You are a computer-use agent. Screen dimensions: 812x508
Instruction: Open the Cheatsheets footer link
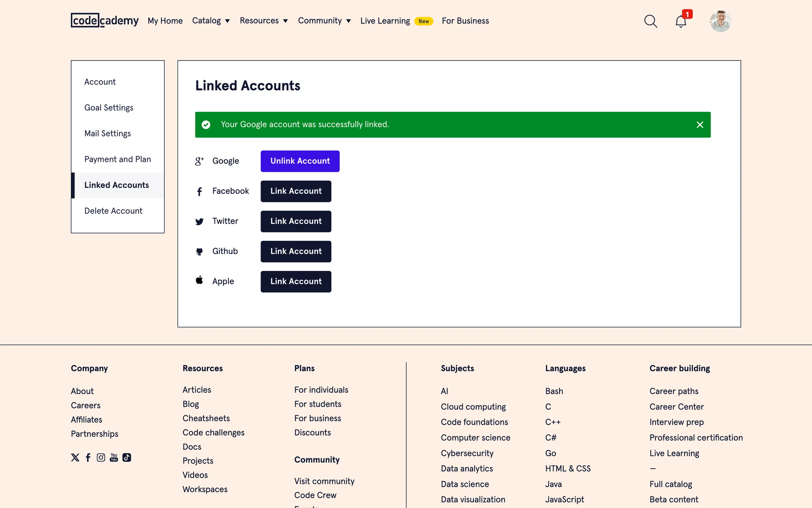pyautogui.click(x=206, y=418)
